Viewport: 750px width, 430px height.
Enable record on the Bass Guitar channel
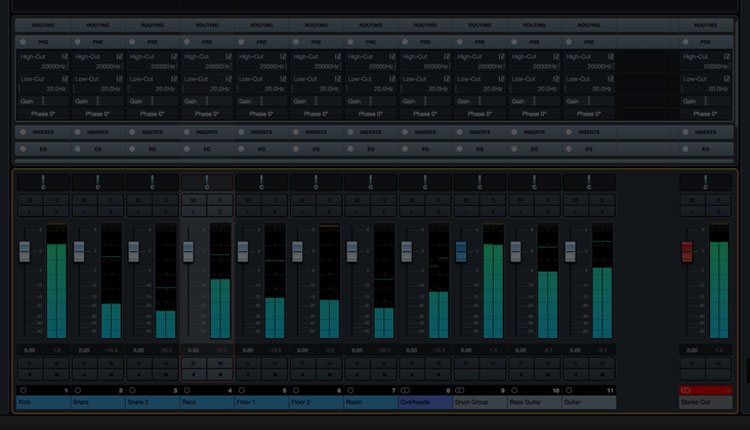[x=547, y=375]
